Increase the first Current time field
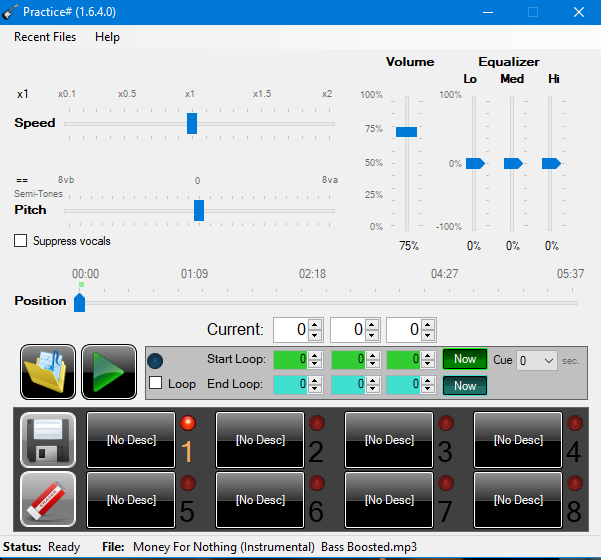Image resolution: width=601 pixels, height=560 pixels. (x=315, y=324)
